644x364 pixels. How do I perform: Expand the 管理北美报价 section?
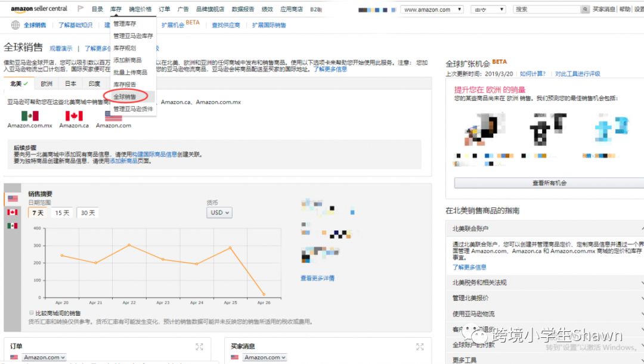[x=546, y=298]
